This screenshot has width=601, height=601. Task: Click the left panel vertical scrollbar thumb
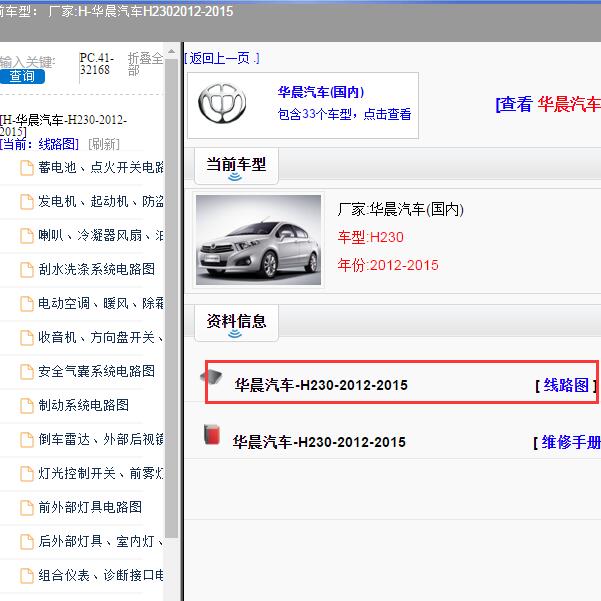point(171,299)
